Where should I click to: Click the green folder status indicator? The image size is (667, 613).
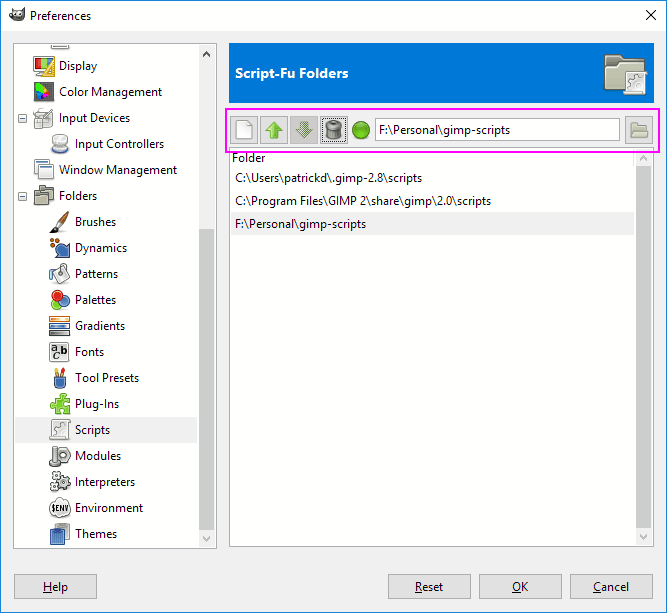coord(361,130)
